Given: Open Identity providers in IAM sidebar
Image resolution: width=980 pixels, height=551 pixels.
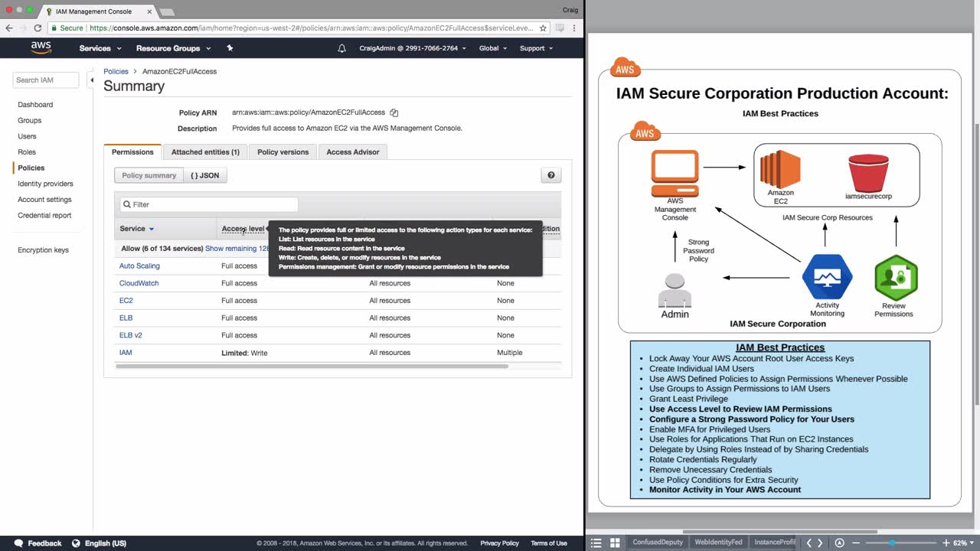Looking at the screenshot, I should (45, 184).
